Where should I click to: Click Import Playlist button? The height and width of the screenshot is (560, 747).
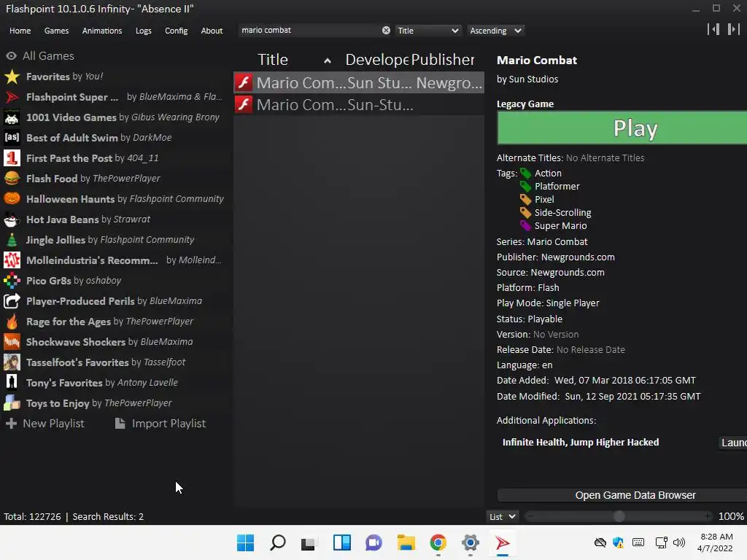pyautogui.click(x=160, y=424)
